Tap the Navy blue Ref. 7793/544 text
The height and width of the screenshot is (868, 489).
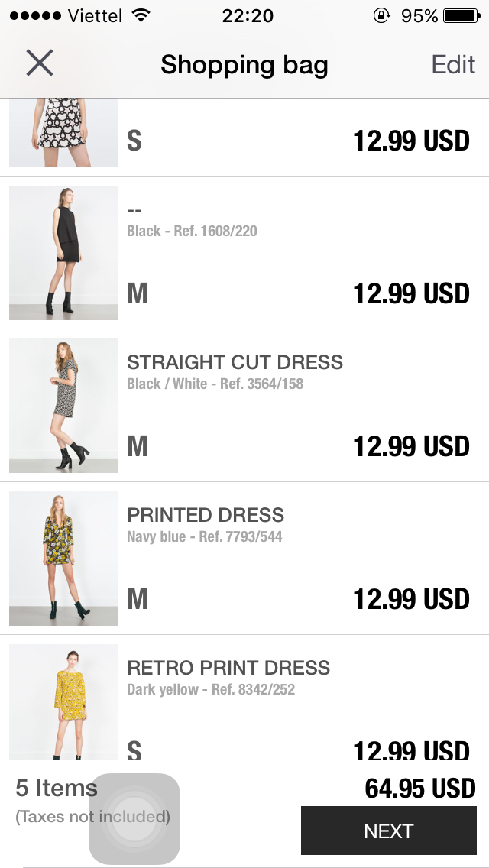point(204,536)
